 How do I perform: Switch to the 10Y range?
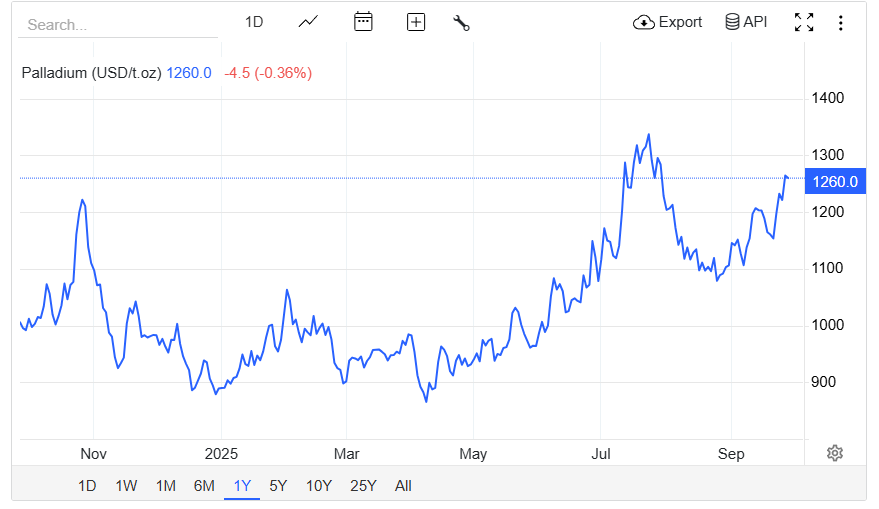(x=318, y=486)
